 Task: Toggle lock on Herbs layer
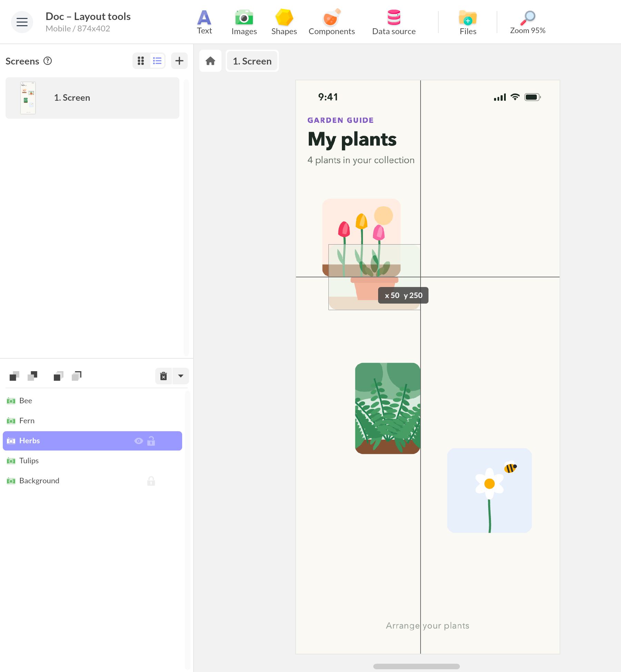(x=151, y=441)
